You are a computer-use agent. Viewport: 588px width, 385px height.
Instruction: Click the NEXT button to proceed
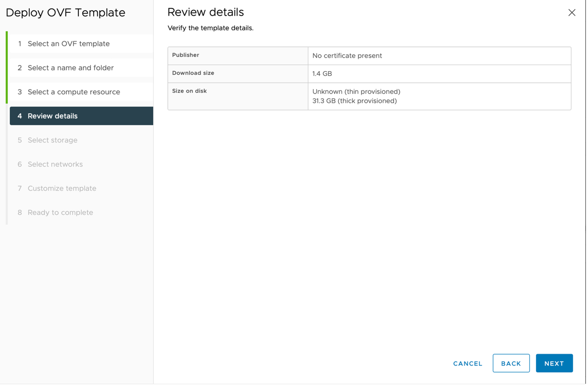coord(554,363)
